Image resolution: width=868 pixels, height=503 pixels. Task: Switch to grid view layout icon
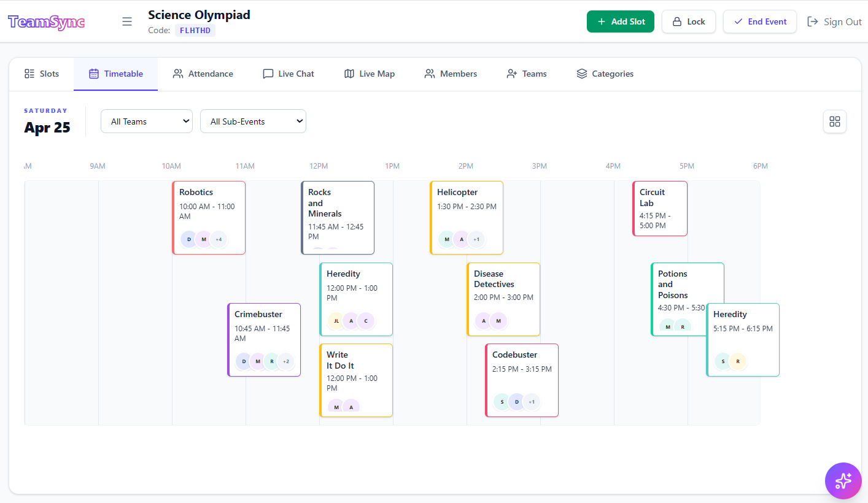(834, 121)
